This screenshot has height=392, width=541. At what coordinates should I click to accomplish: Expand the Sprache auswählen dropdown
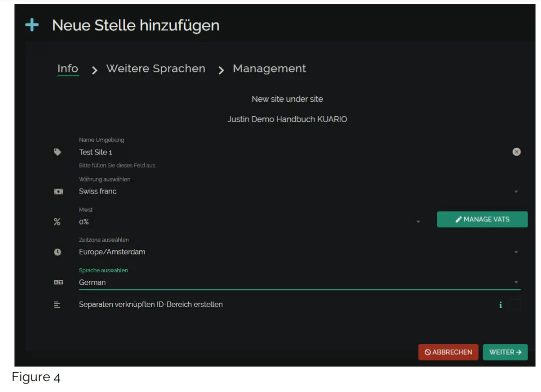coord(516,282)
